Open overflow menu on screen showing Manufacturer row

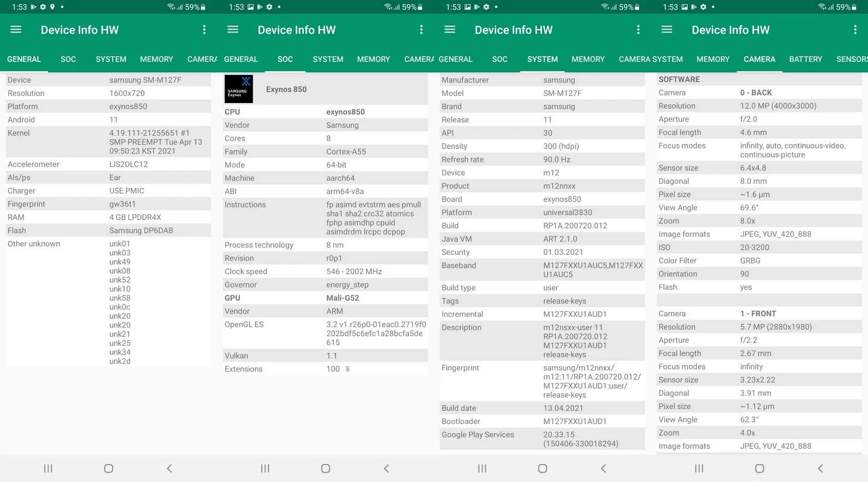(638, 30)
